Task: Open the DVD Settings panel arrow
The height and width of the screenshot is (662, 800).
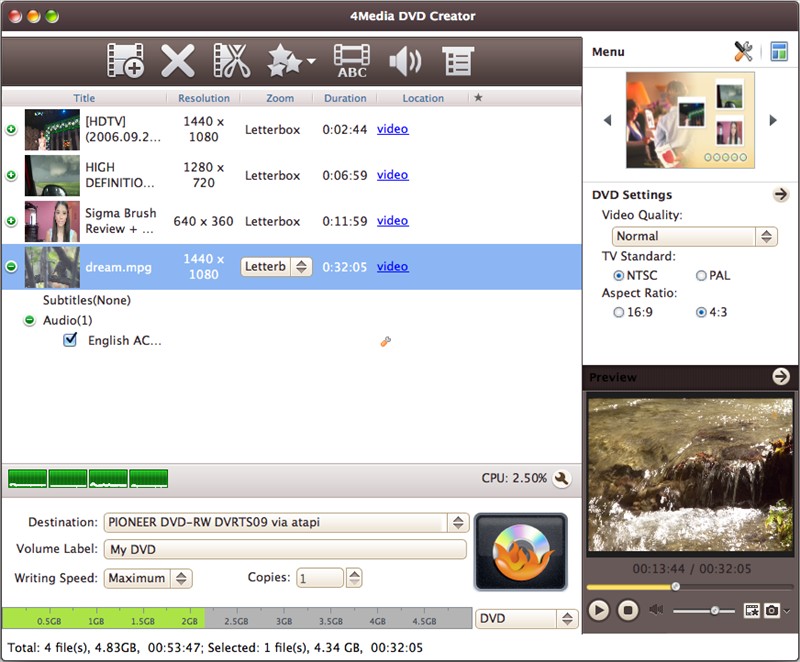Action: pos(782,194)
